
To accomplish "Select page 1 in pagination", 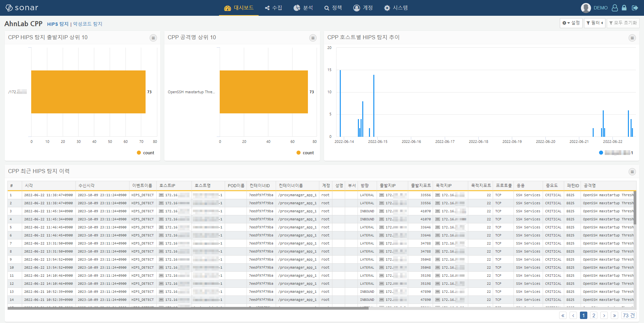I will (584, 315).
